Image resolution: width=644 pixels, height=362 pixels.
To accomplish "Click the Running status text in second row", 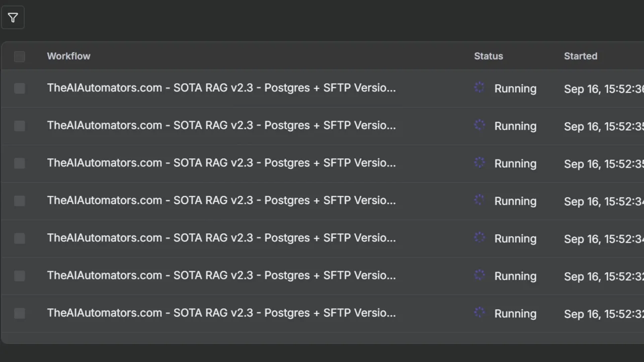I will pos(515,126).
